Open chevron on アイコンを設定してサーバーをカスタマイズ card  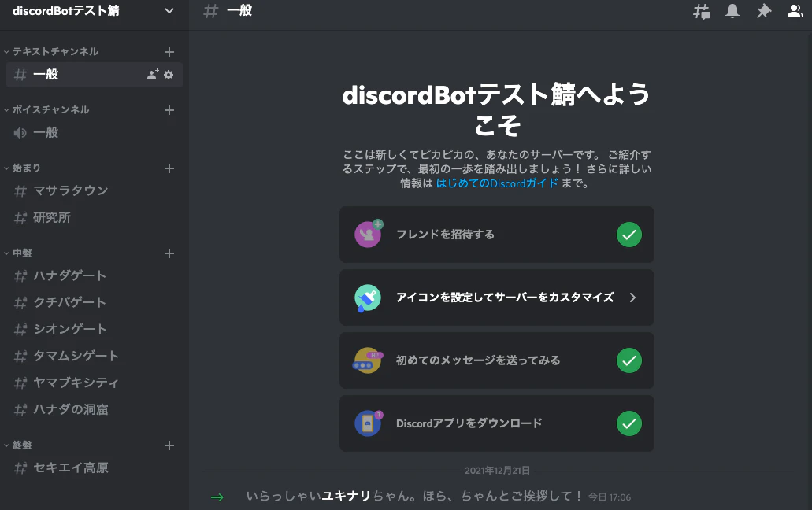(x=632, y=297)
